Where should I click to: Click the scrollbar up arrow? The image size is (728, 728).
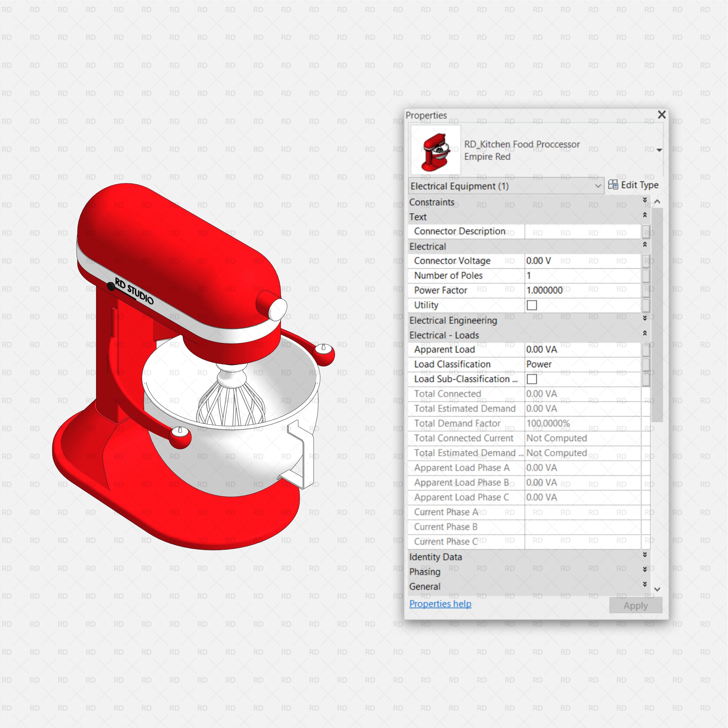click(657, 201)
